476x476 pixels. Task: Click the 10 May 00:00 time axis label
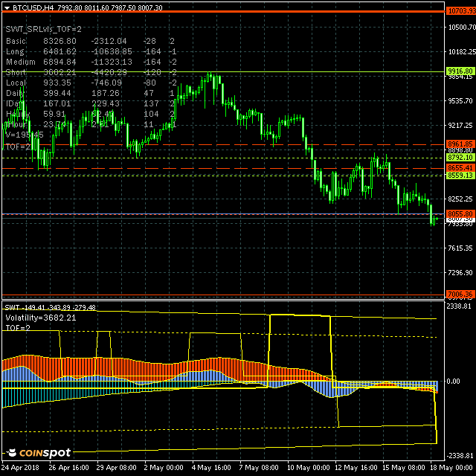click(310, 468)
